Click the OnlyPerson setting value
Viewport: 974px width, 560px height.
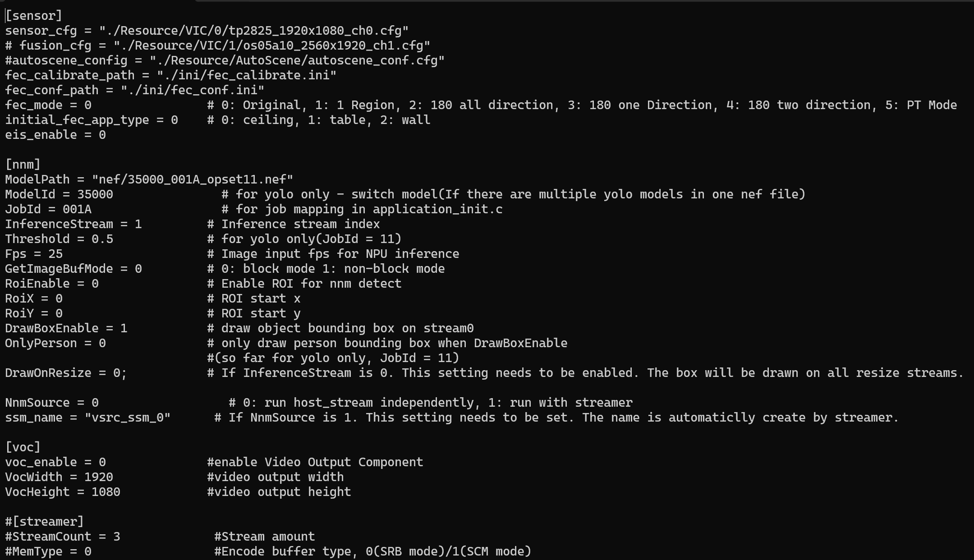(x=102, y=343)
